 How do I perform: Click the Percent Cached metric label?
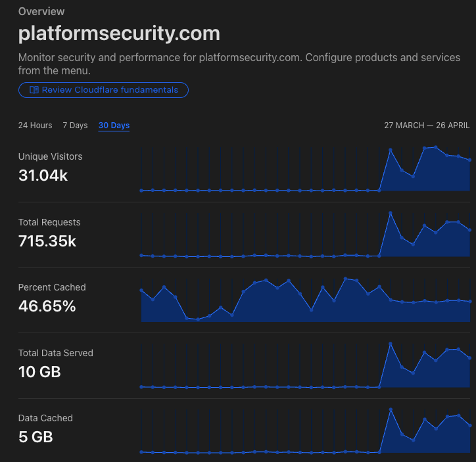coord(52,288)
